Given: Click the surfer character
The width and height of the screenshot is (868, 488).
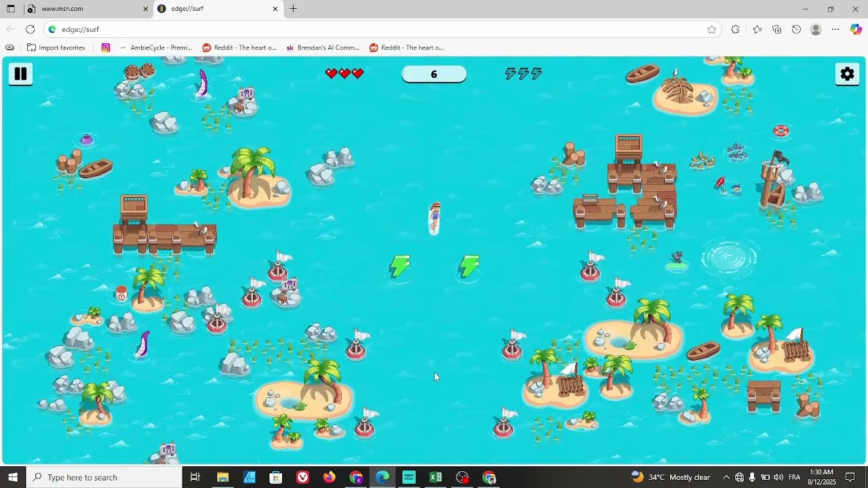Looking at the screenshot, I should coord(435,218).
